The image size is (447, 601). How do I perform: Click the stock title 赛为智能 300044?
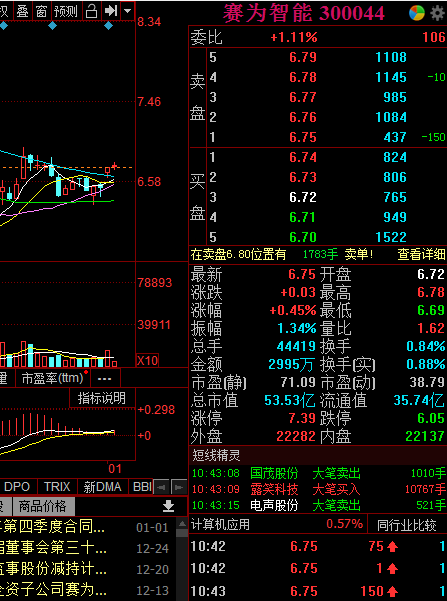click(304, 13)
